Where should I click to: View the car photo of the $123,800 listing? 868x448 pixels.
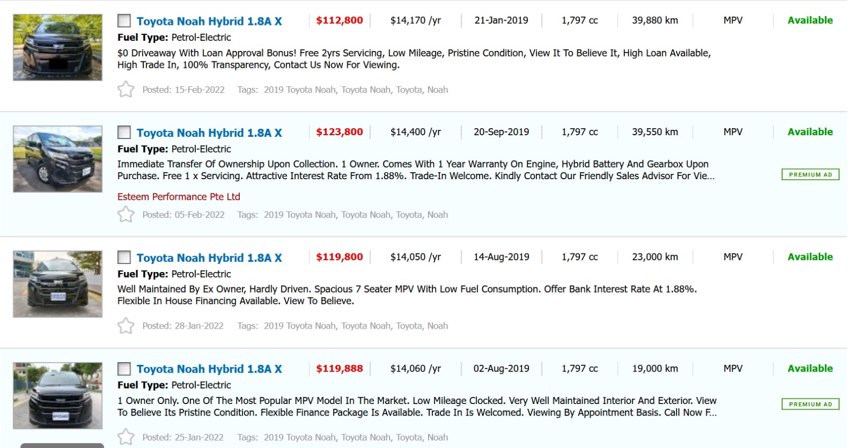(58, 159)
